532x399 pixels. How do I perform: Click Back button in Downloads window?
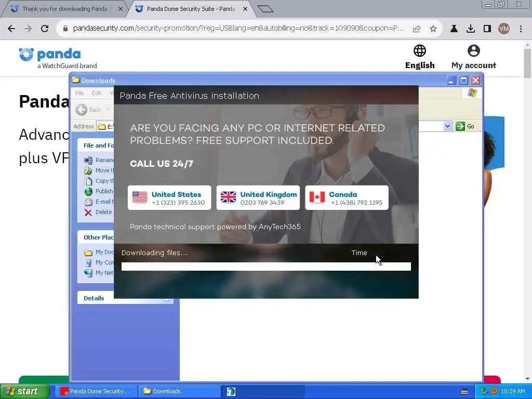pos(89,110)
